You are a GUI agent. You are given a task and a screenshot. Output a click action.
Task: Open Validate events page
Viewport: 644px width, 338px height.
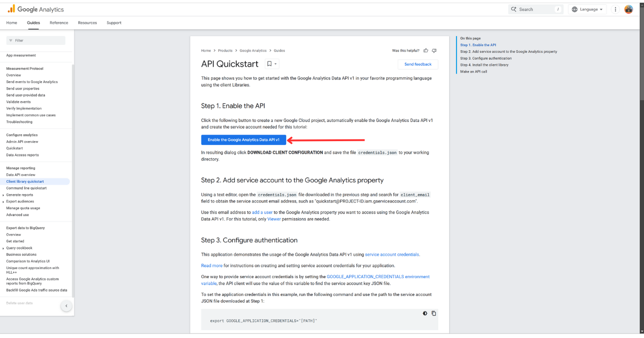point(19,102)
